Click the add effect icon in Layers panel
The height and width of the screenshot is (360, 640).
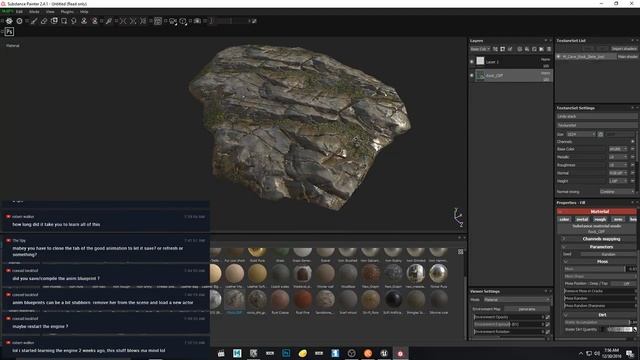510,49
